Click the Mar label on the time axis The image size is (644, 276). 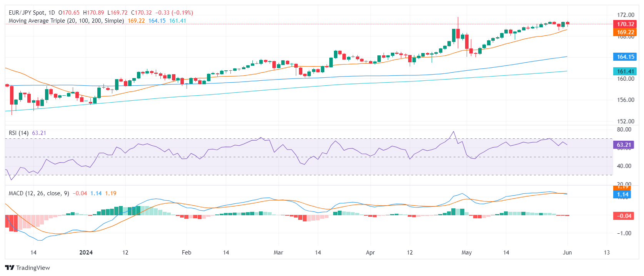pos(278,253)
